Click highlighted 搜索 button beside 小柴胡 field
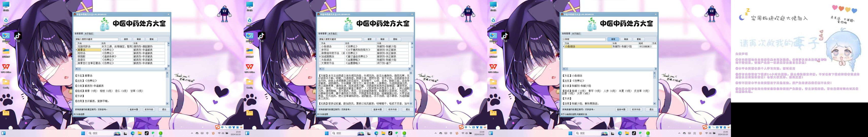Screen dimensions: 868x137 pos(613,39)
